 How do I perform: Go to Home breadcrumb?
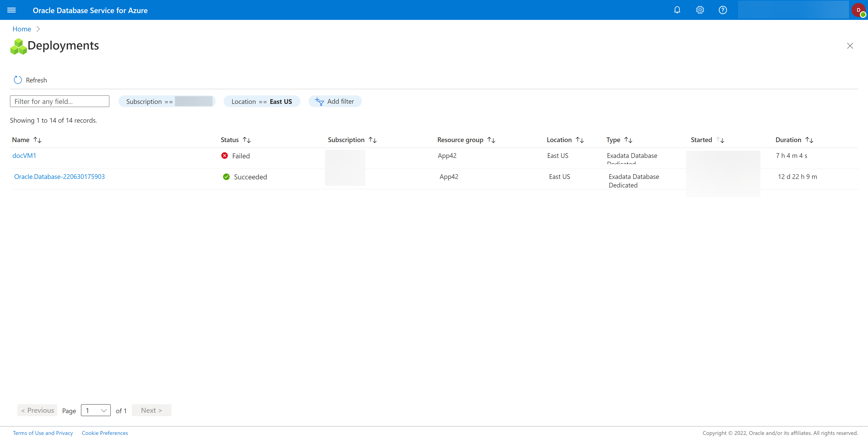pos(21,29)
